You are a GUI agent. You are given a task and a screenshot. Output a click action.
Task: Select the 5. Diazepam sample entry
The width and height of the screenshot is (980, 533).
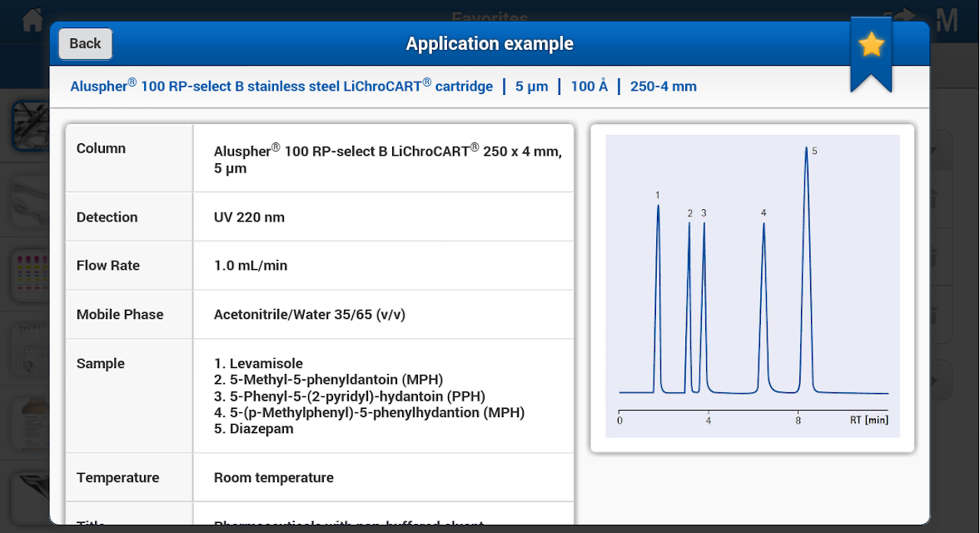point(253,429)
